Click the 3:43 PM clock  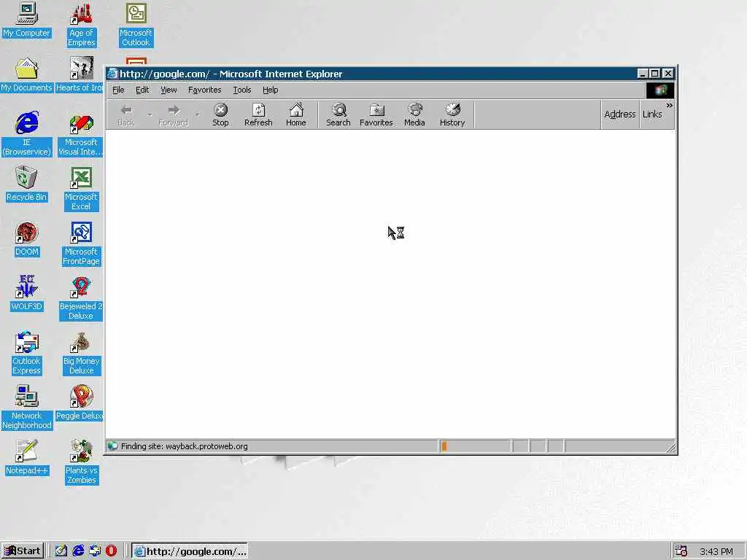click(x=716, y=551)
